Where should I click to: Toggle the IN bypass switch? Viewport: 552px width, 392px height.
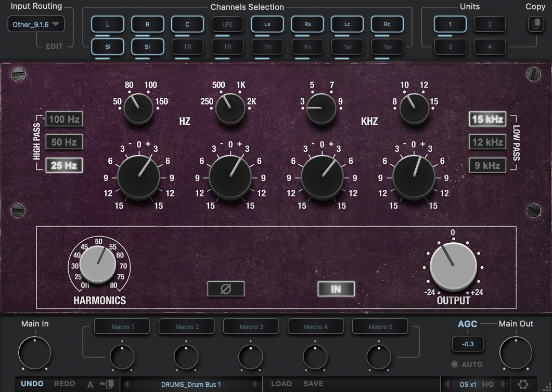(x=336, y=289)
